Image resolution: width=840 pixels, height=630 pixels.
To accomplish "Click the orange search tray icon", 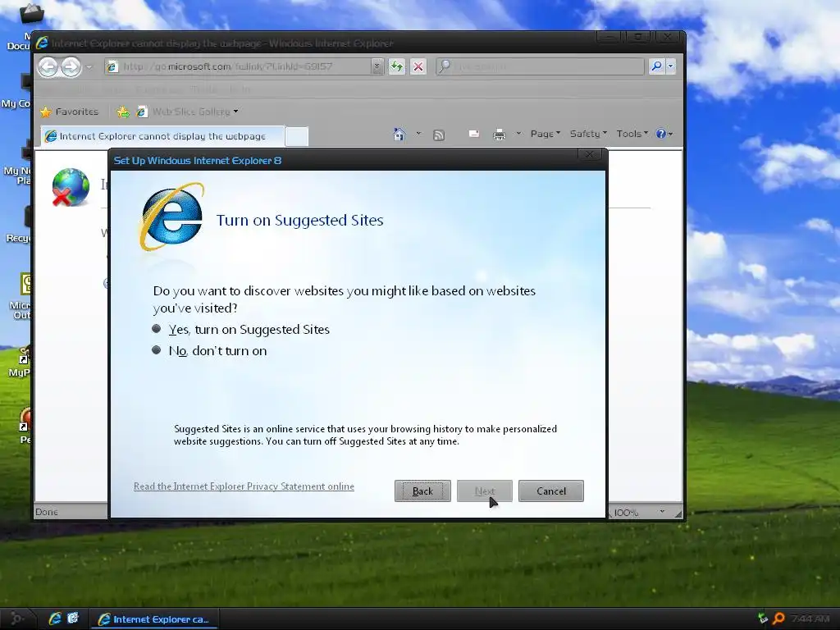I will (x=778, y=619).
